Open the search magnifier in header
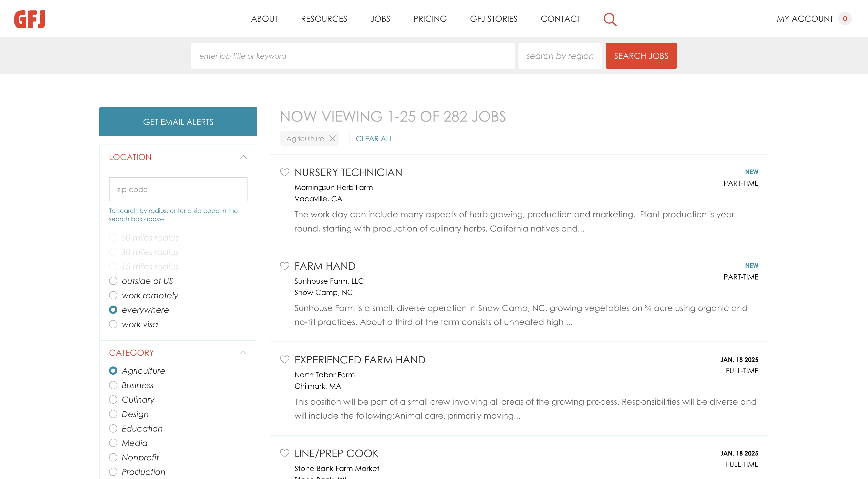868x479 pixels. pos(610,19)
